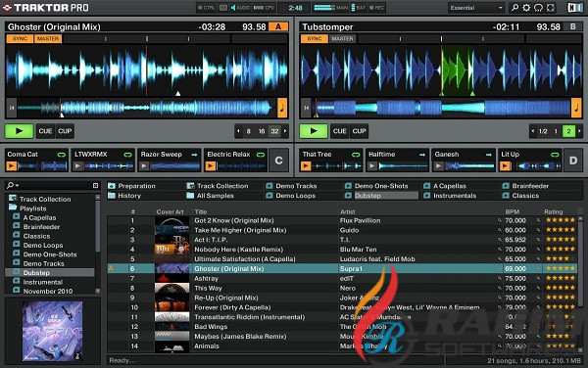Select sample Deck C letter
The width and height of the screenshot is (588, 368).
278,161
